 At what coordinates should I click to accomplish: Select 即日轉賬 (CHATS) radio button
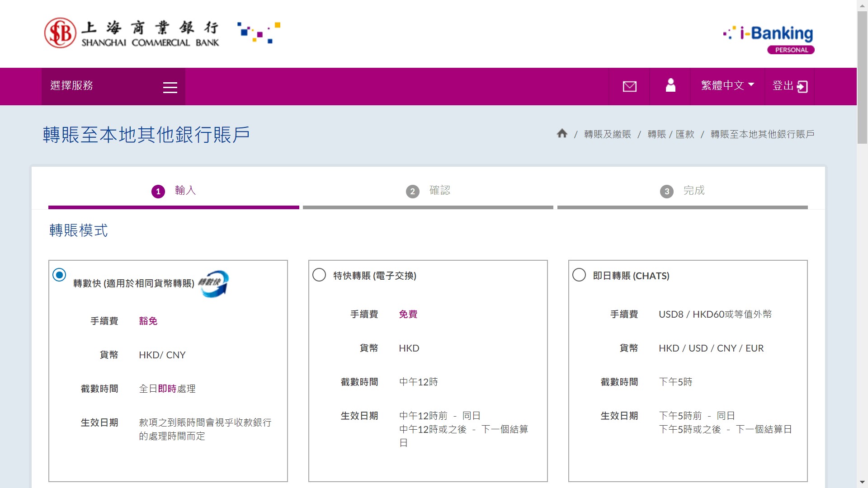[x=579, y=275]
